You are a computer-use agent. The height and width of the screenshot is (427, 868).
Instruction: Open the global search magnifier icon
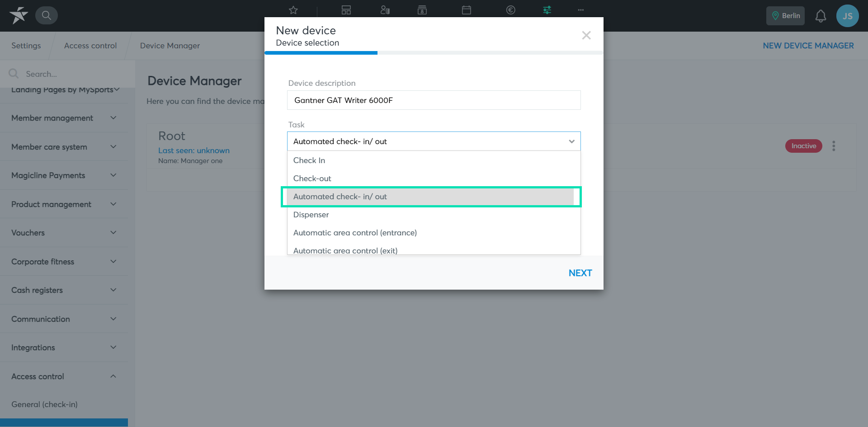coord(47,15)
